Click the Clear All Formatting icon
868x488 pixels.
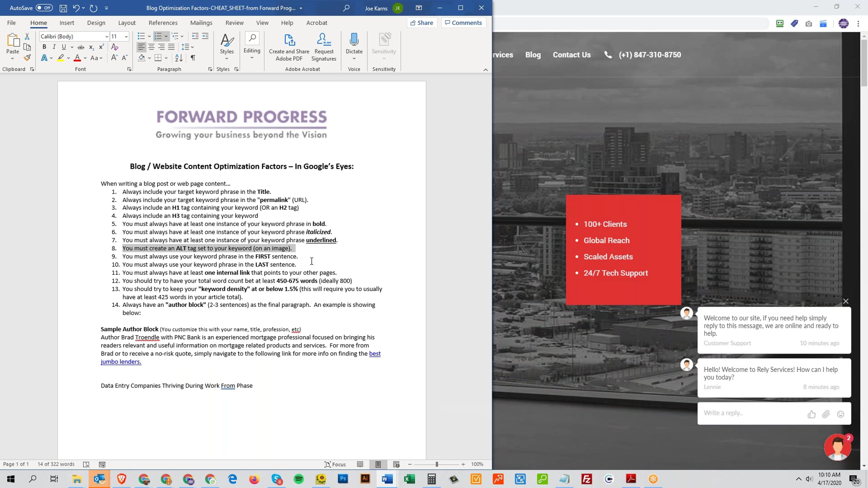(115, 47)
